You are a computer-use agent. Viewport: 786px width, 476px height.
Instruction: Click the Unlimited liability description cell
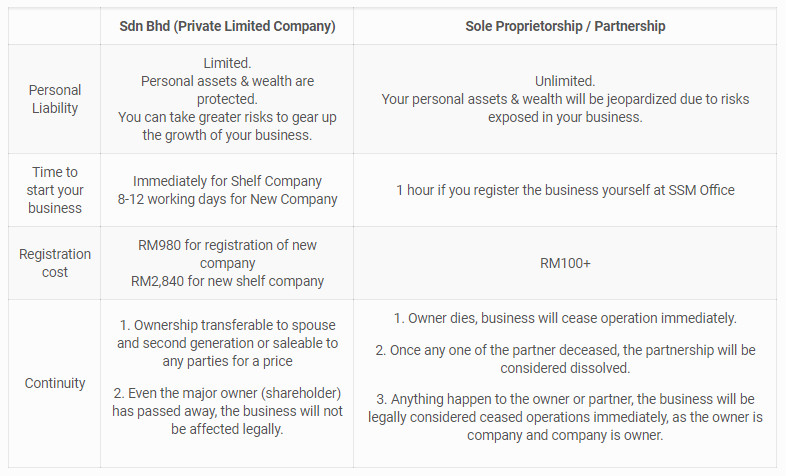pos(565,99)
